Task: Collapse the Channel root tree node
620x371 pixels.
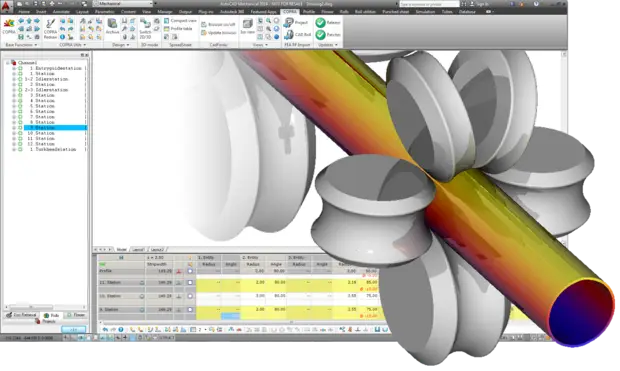Action: click(x=8, y=63)
